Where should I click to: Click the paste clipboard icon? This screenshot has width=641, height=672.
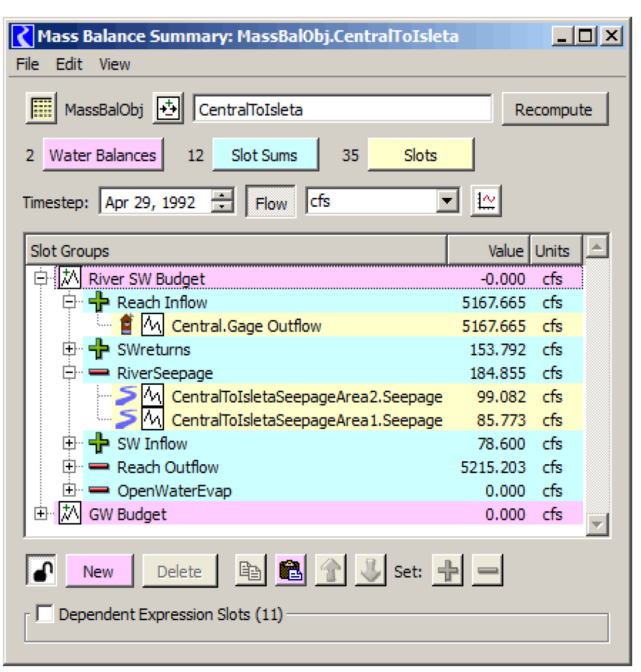(x=291, y=571)
